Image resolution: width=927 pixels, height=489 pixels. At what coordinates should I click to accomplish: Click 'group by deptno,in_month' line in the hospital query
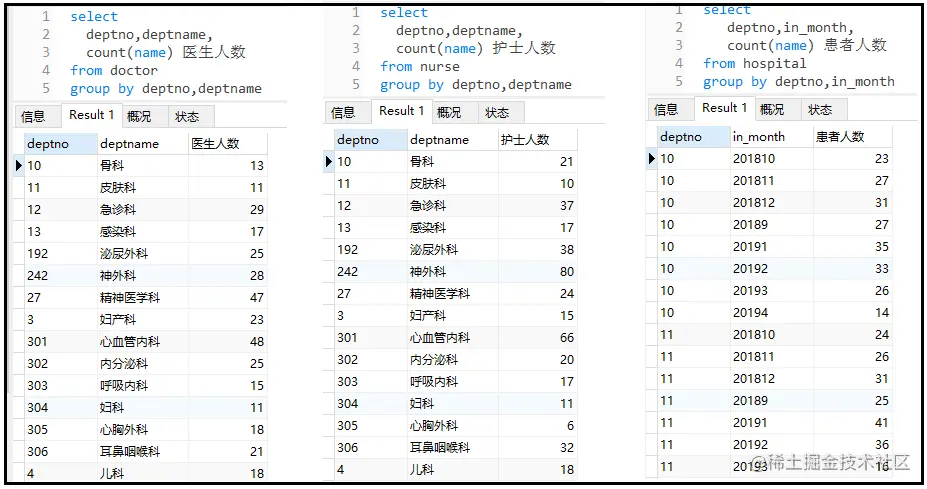coord(799,82)
